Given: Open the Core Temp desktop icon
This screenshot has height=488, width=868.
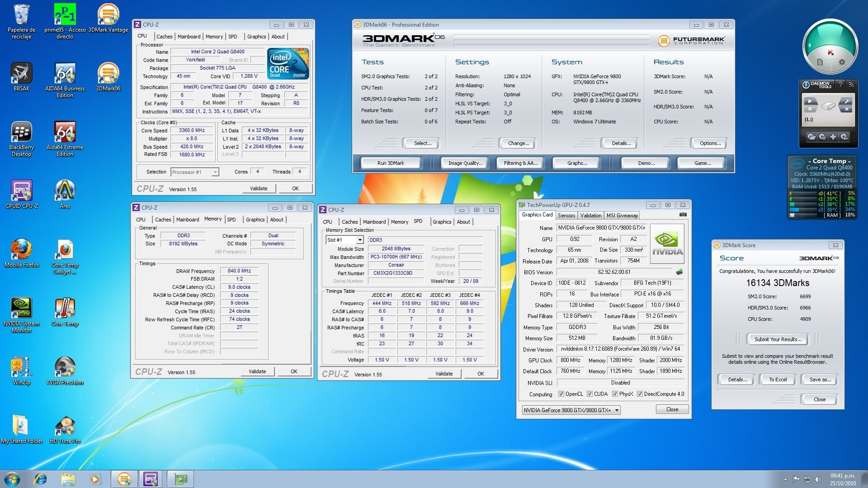Looking at the screenshot, I should [x=65, y=312].
